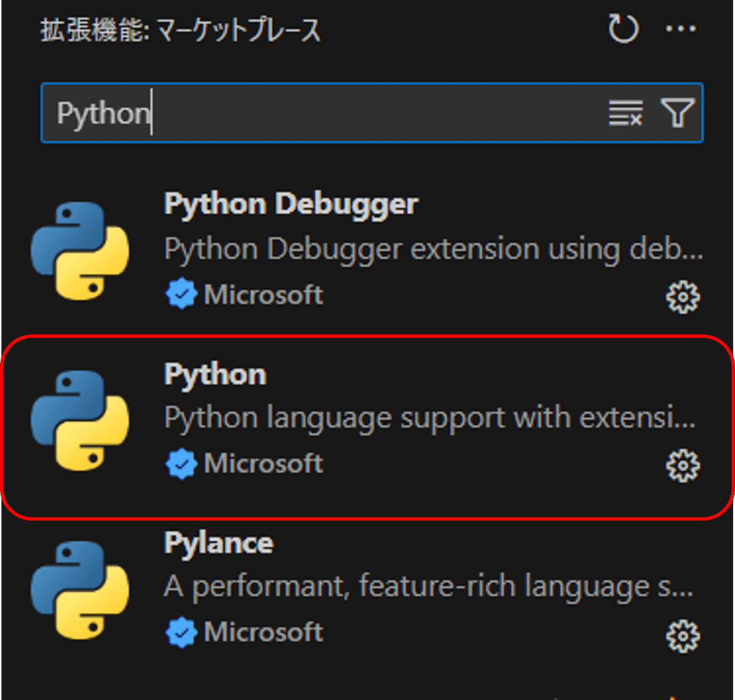Click the 拡張機能 marketplace panel title

click(x=179, y=31)
